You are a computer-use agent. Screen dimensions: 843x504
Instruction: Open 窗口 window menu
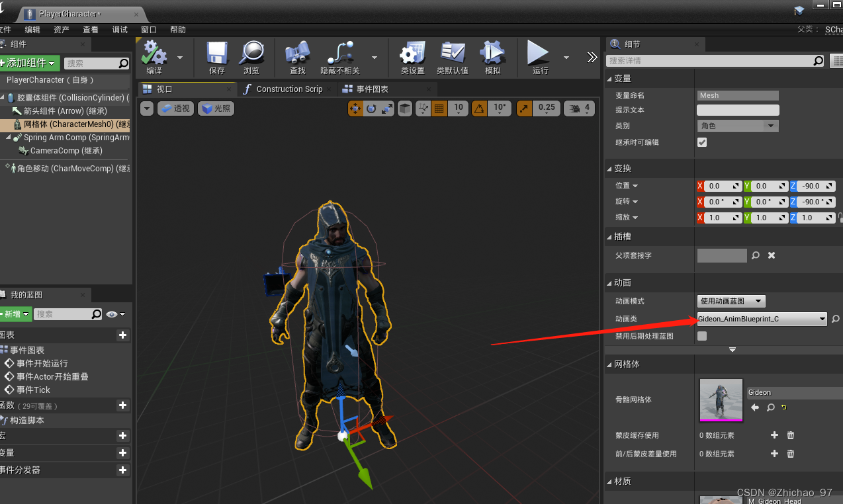(149, 30)
